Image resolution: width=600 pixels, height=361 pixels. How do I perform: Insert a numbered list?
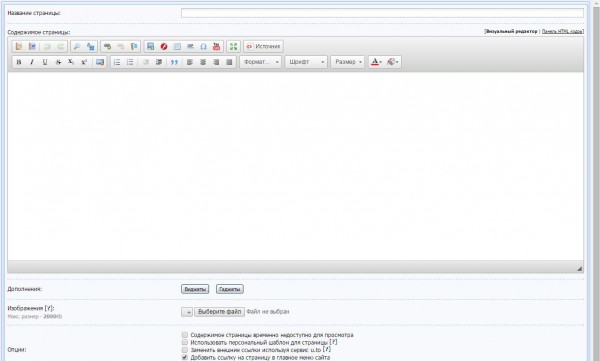tap(117, 62)
